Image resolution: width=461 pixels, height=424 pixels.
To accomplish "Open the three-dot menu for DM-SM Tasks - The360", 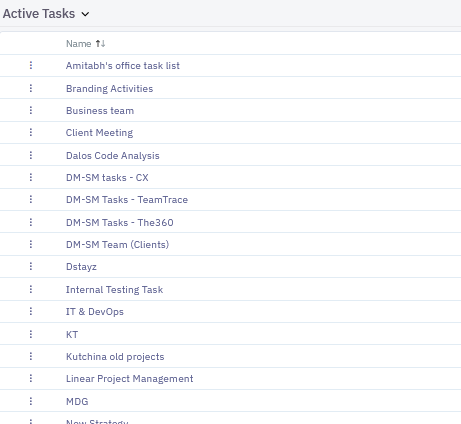I will (31, 222).
